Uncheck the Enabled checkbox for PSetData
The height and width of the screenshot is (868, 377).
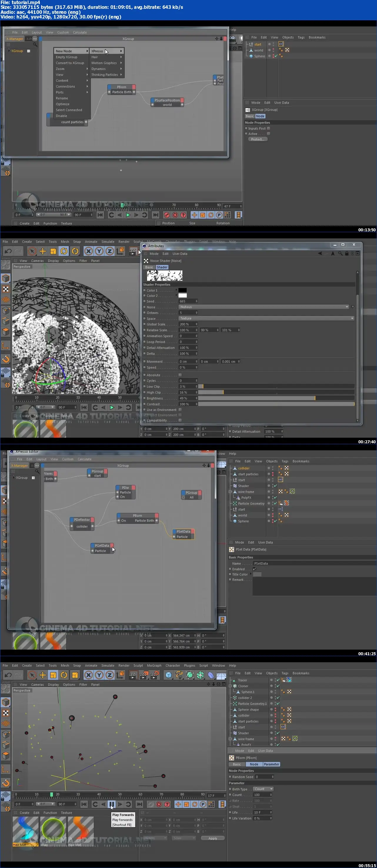(254, 569)
